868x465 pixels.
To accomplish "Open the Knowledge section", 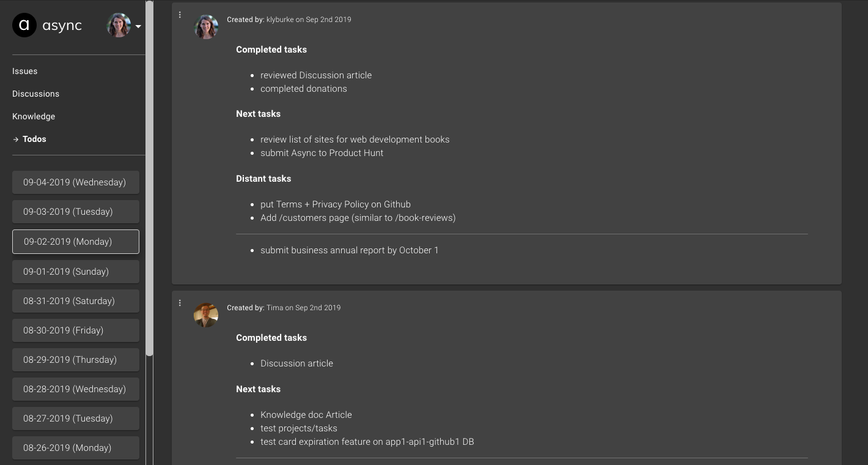I will (x=34, y=116).
